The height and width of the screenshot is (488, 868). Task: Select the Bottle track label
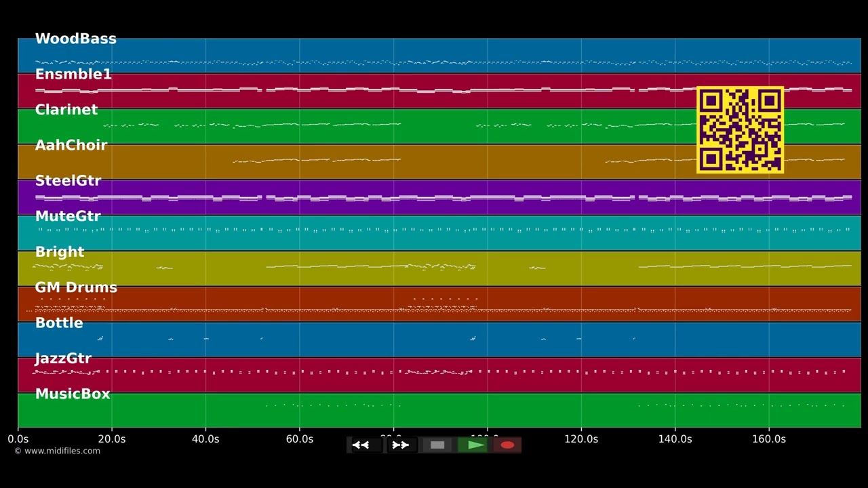tap(59, 323)
